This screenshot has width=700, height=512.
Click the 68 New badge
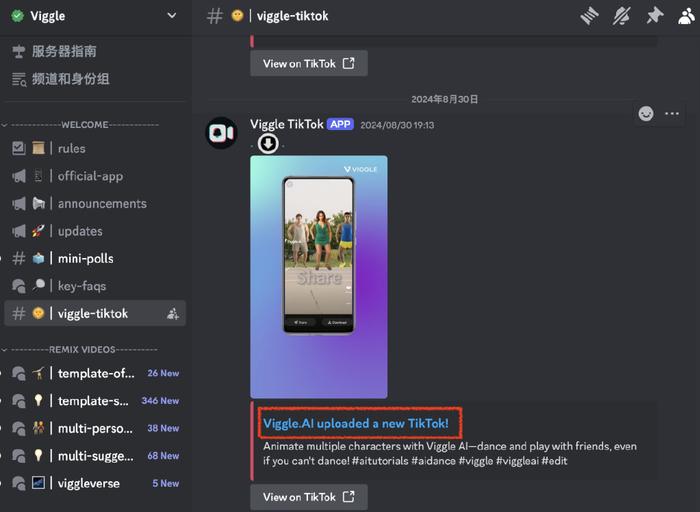163,456
